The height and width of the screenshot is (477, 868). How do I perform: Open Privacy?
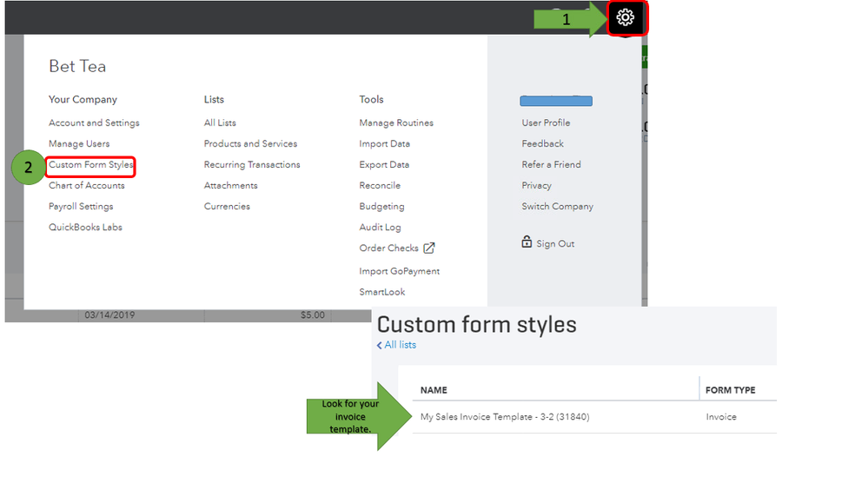click(536, 185)
